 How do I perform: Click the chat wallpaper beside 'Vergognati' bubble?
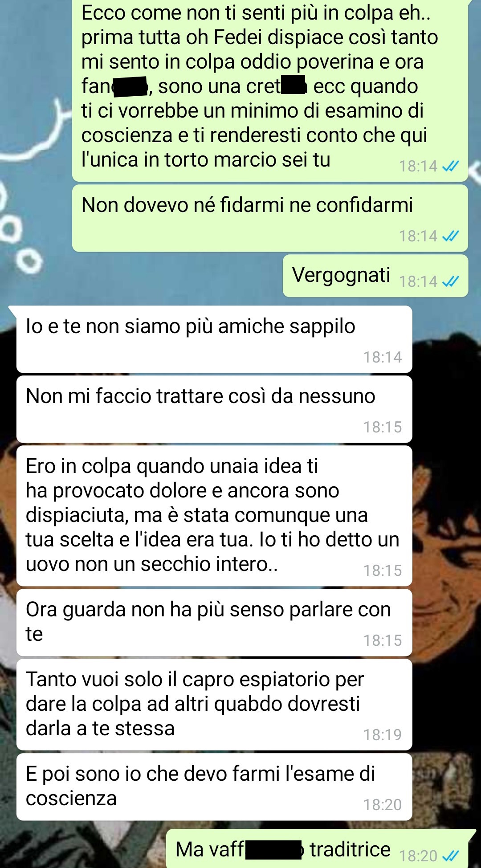(143, 276)
